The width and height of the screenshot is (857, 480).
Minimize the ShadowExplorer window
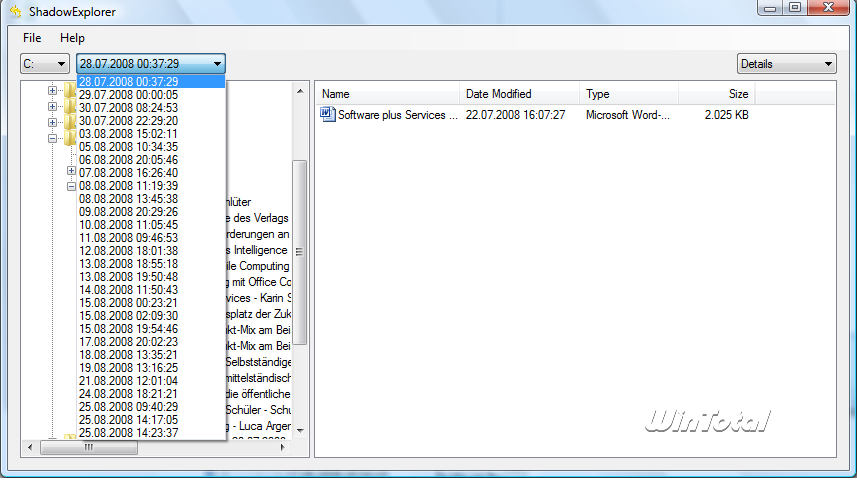770,8
